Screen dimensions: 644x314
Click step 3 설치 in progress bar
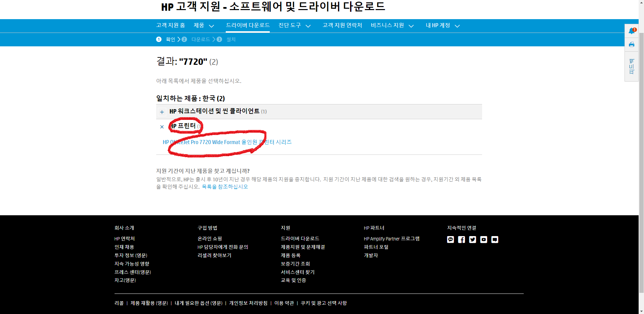226,39
